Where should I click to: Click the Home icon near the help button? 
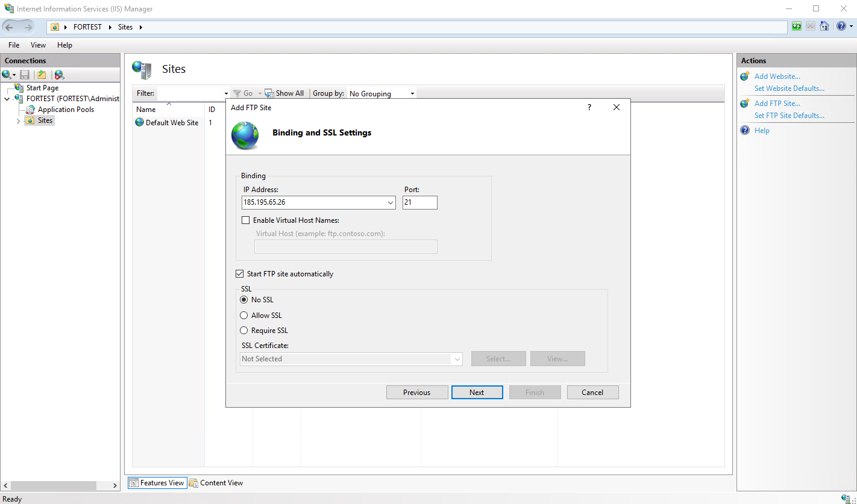tap(824, 26)
